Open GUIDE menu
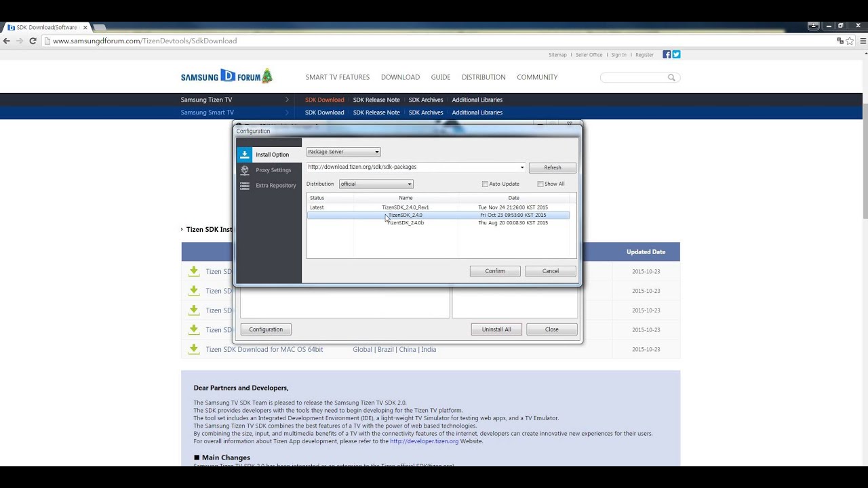Screen dimensions: 868x488 coord(441,77)
